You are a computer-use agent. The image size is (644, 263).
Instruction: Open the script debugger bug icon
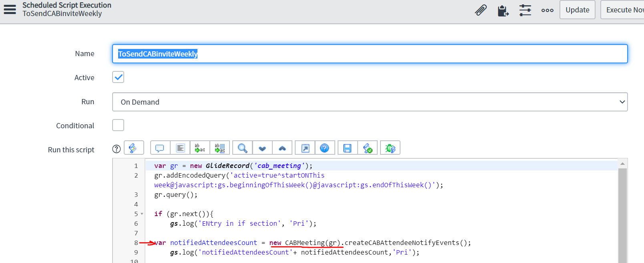[390, 148]
